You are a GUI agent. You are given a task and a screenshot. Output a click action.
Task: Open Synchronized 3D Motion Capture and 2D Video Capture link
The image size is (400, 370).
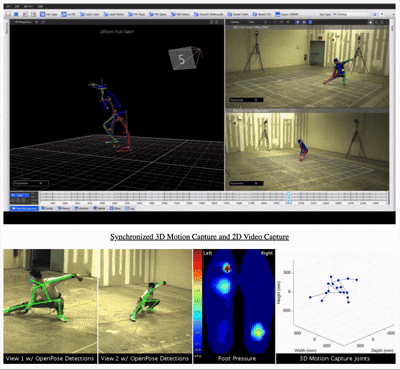coord(199,237)
